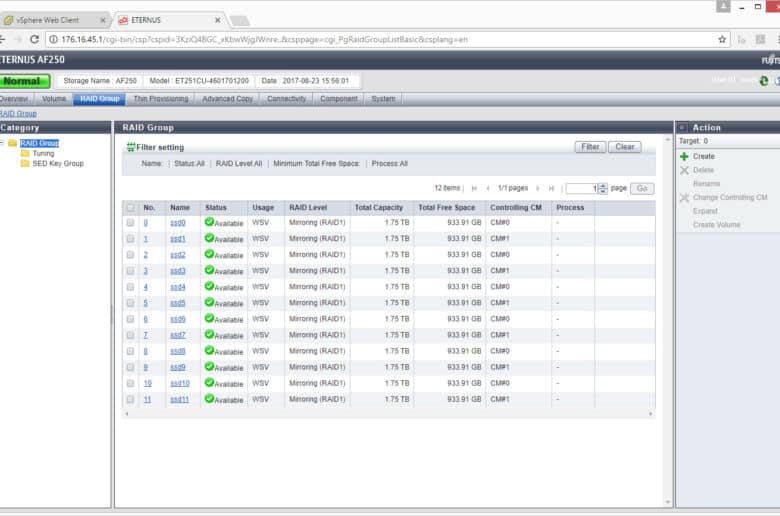Go to the last page arrow
The width and height of the screenshot is (780, 516).
pos(551,188)
